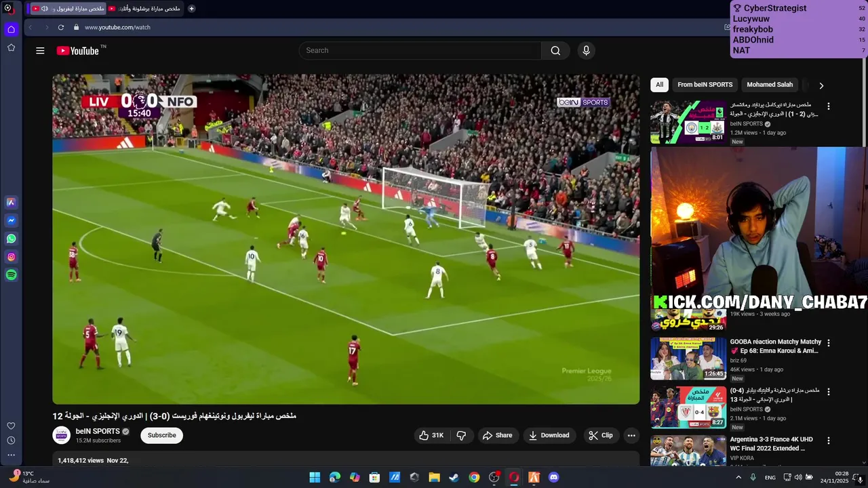Open options menu for Barcelona (0-4) video

click(828, 392)
